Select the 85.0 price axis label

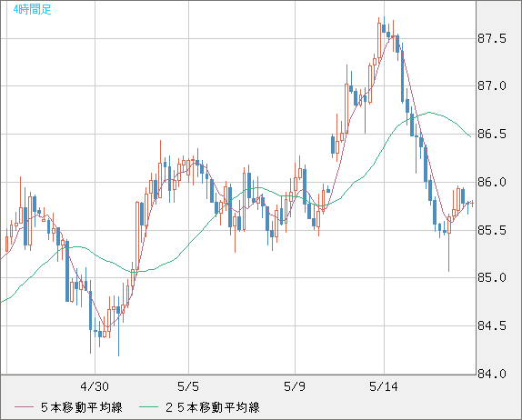492,277
